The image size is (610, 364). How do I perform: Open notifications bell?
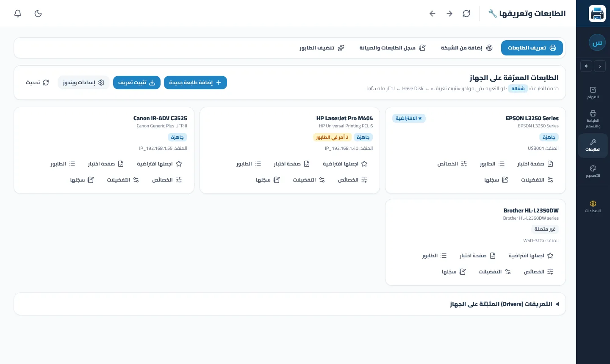(18, 14)
